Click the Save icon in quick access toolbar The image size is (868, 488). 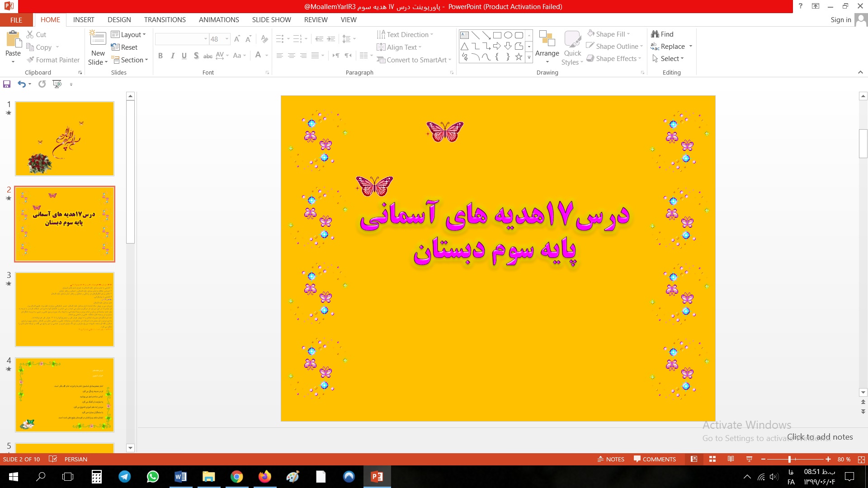point(7,84)
